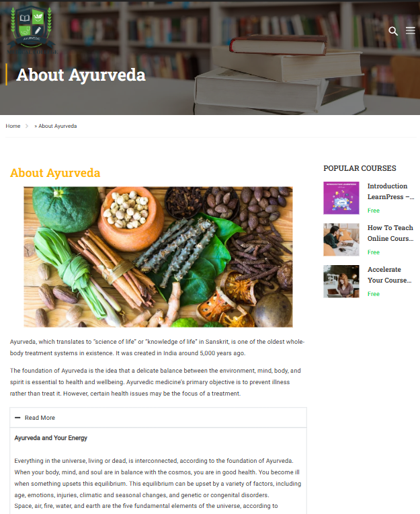Open How To Teach Online Courses title
The image size is (420, 514).
tap(390, 233)
